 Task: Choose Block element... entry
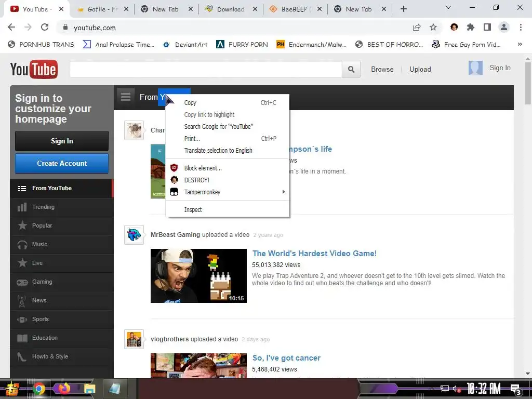point(228,168)
